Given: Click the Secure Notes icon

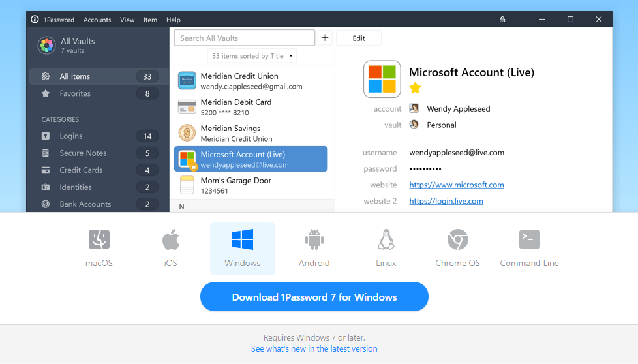Looking at the screenshot, I should click(46, 153).
